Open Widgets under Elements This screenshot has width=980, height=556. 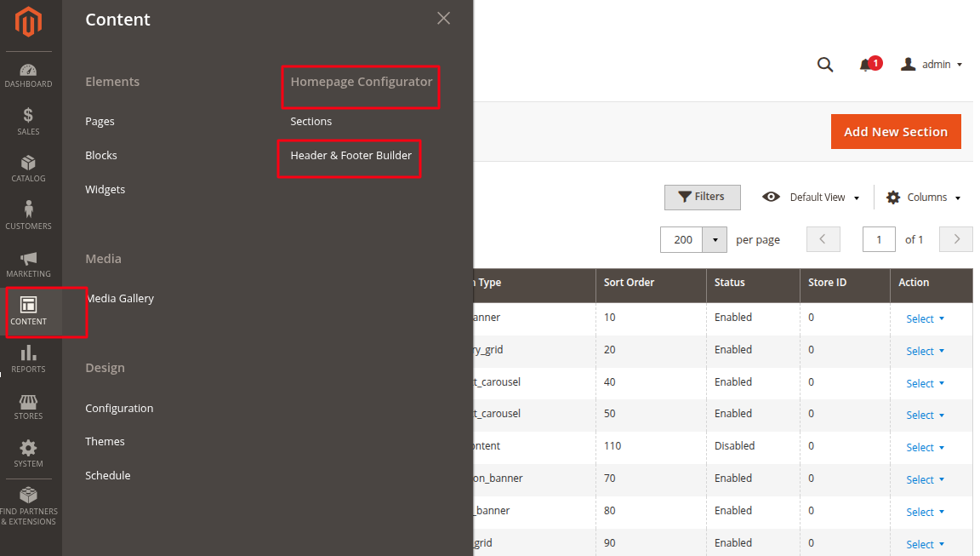[105, 190]
